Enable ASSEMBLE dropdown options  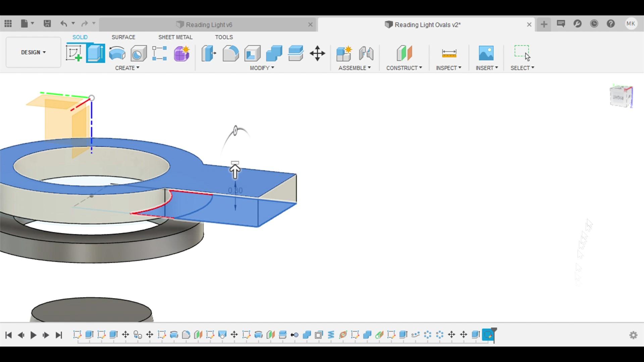coord(354,68)
